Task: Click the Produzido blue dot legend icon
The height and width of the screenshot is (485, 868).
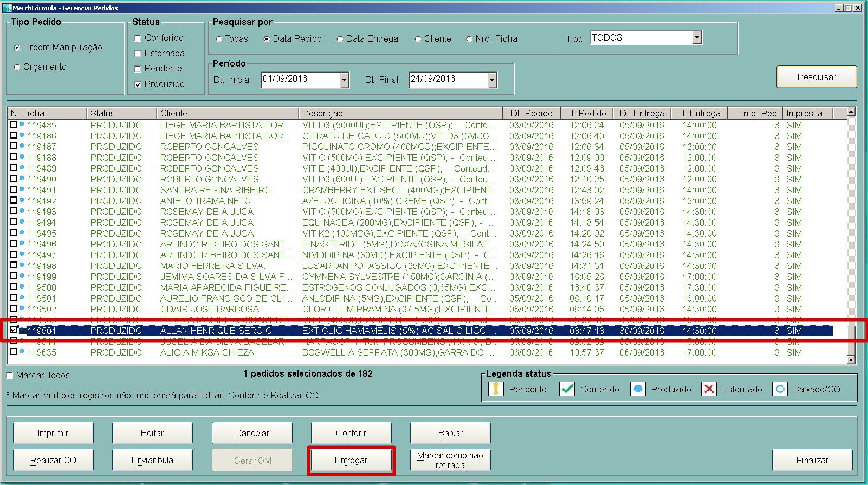Action: click(638, 389)
